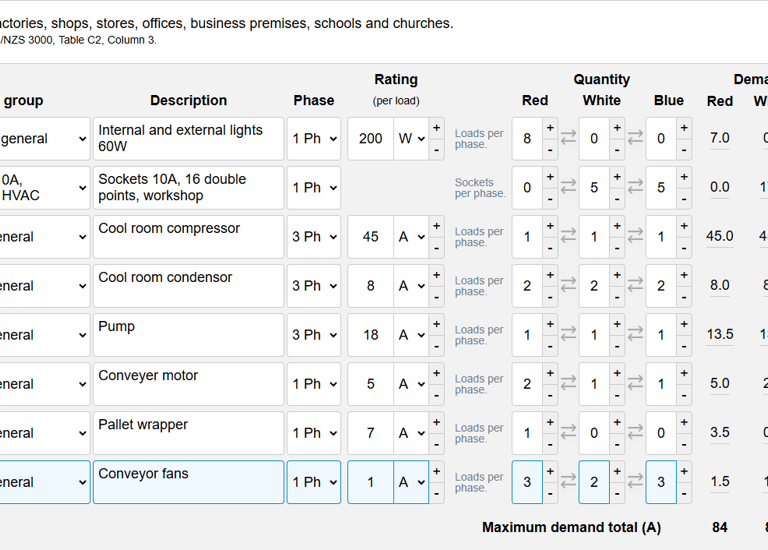Increase red quantity for lights row

(x=550, y=128)
